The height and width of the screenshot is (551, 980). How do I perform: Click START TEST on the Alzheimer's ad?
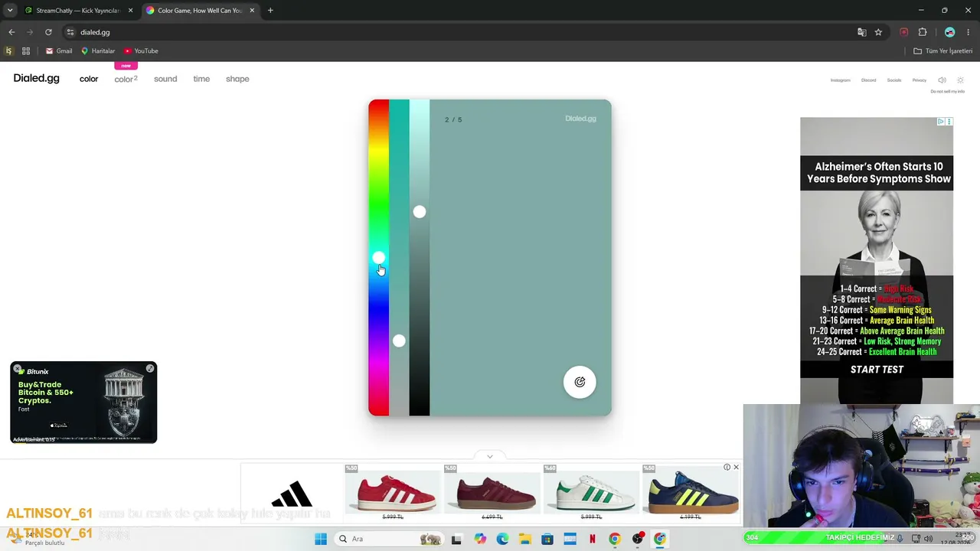[x=877, y=370]
